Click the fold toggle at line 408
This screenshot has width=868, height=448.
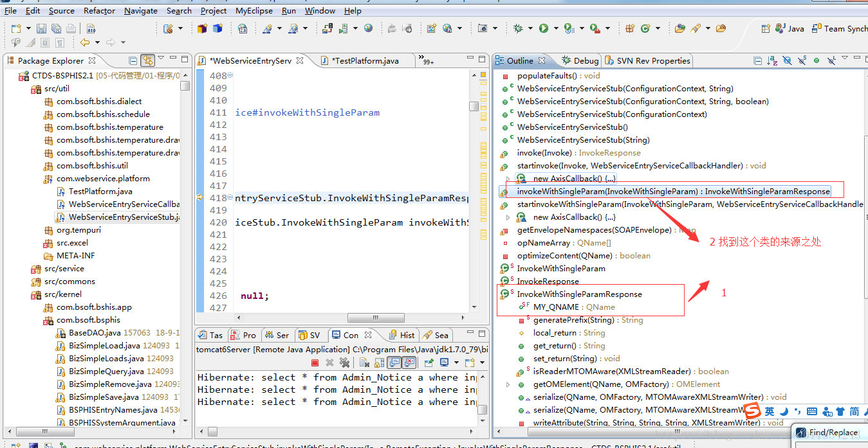(230, 76)
